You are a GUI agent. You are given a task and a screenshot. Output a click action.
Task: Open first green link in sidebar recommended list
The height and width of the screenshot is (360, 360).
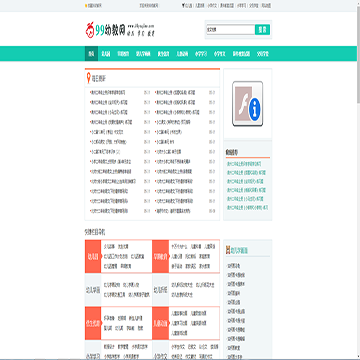pos(244,164)
